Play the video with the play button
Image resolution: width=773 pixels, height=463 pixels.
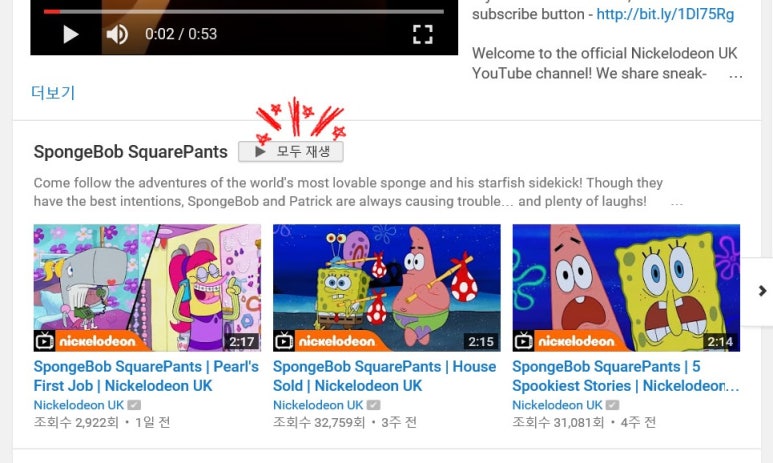click(x=71, y=35)
